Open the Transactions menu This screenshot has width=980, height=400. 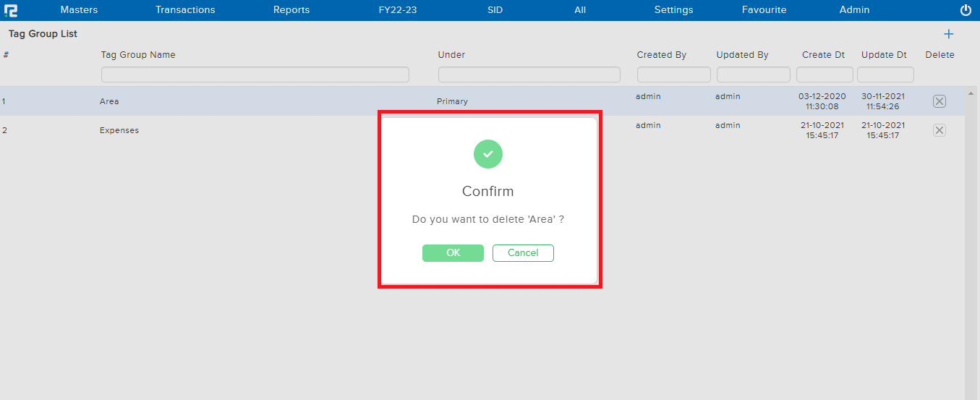coord(185,10)
